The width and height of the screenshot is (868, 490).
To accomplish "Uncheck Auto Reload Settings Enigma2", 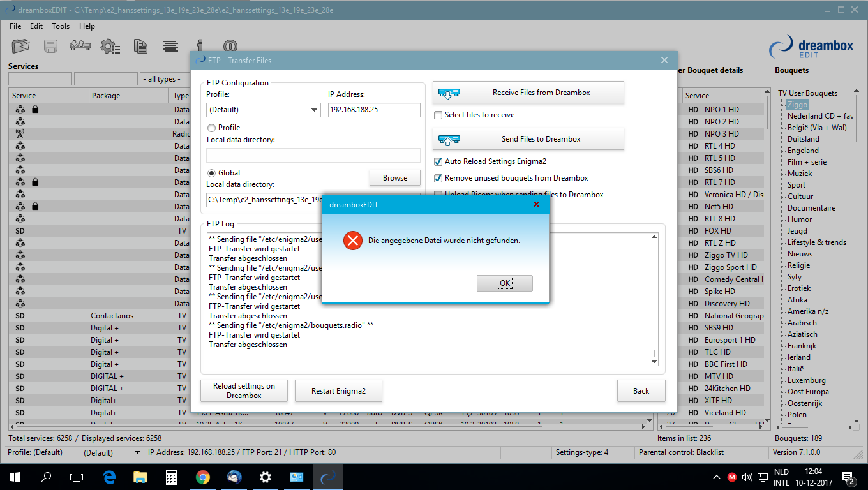I will pos(438,161).
